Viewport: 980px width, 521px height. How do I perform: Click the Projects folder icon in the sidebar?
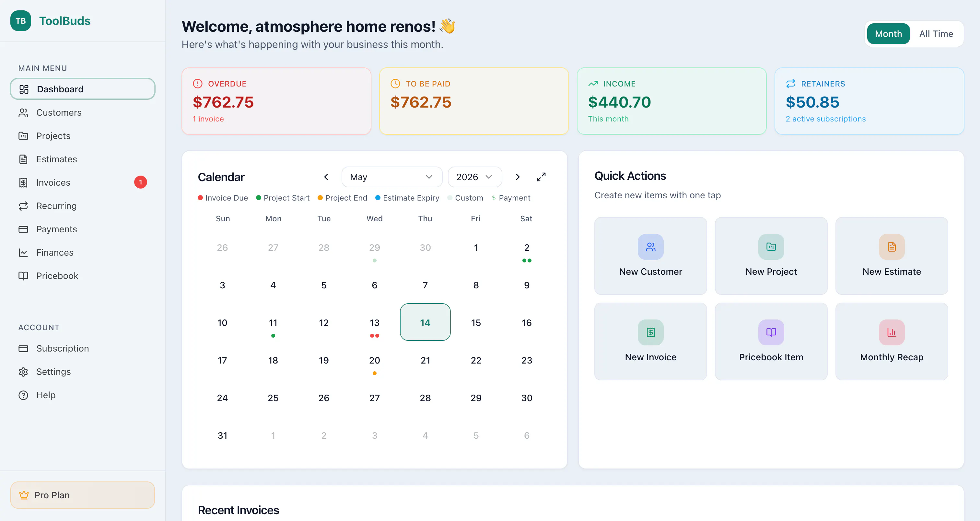point(24,136)
